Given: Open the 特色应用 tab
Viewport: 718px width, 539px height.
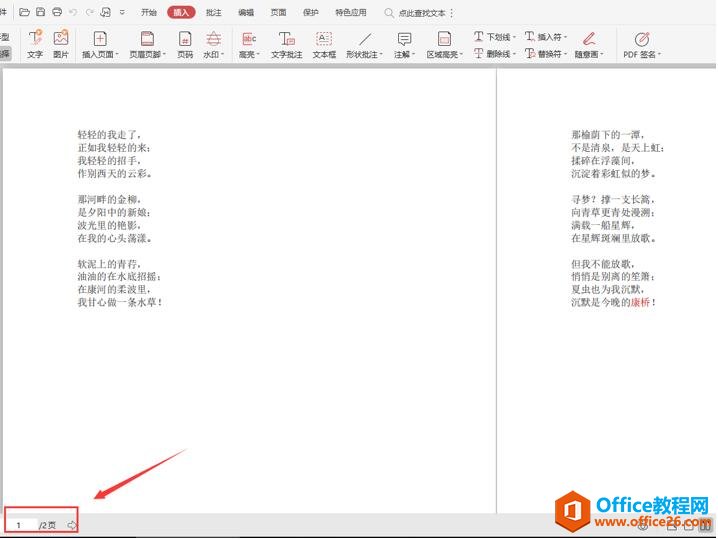Looking at the screenshot, I should click(x=351, y=12).
